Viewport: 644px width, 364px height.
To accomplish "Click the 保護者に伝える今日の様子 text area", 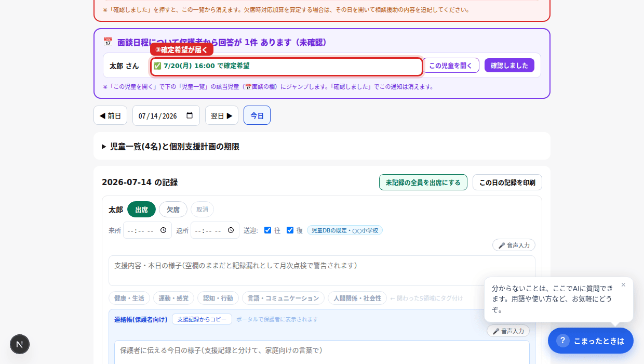I will pos(322,353).
